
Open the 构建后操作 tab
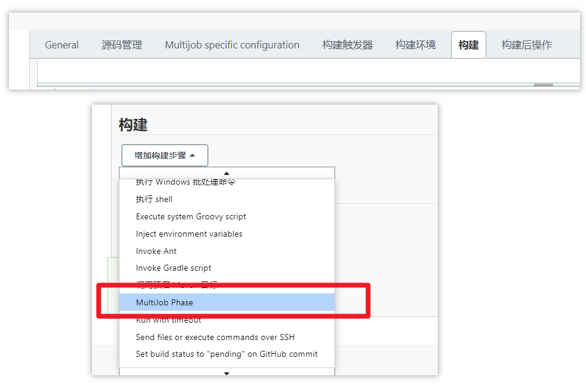[530, 44]
